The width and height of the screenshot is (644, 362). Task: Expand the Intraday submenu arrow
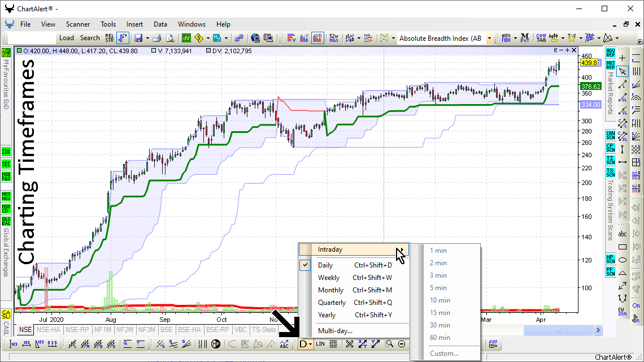[401, 249]
